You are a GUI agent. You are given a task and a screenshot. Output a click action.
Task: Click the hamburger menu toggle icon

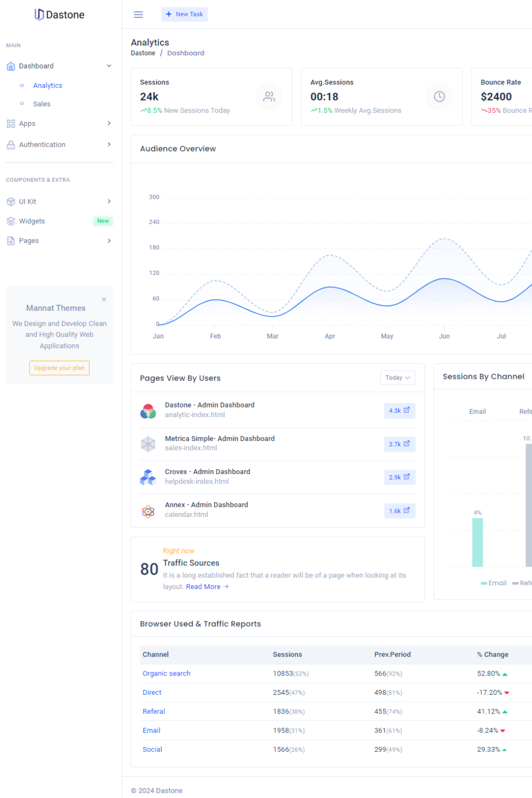click(138, 14)
